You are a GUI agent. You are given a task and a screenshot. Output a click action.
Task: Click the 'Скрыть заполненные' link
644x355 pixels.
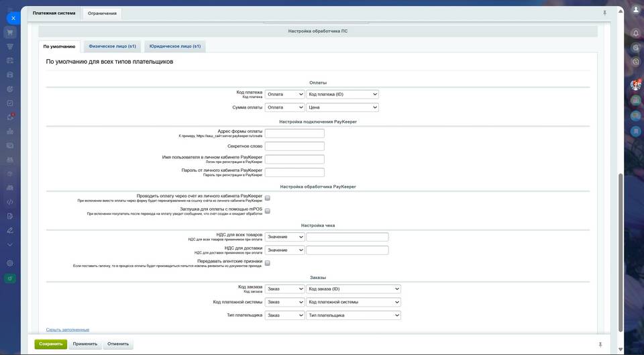(x=67, y=329)
